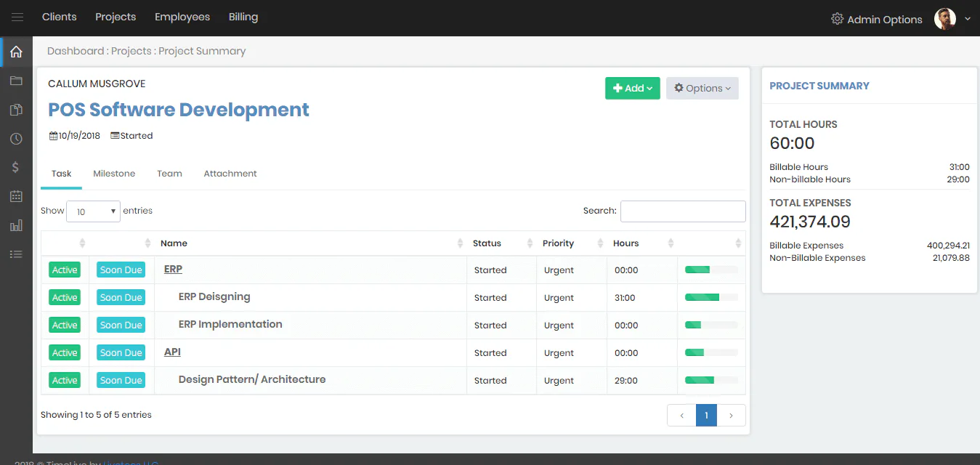Open the hamburger menu icon
This screenshot has height=465, width=980.
click(17, 17)
